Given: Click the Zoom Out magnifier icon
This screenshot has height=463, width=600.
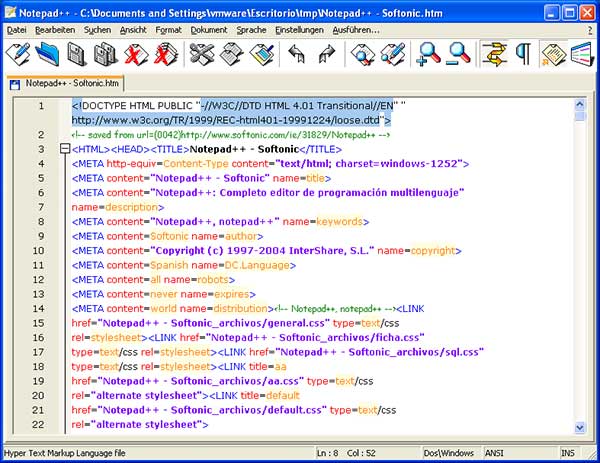Looking at the screenshot, I should (458, 54).
